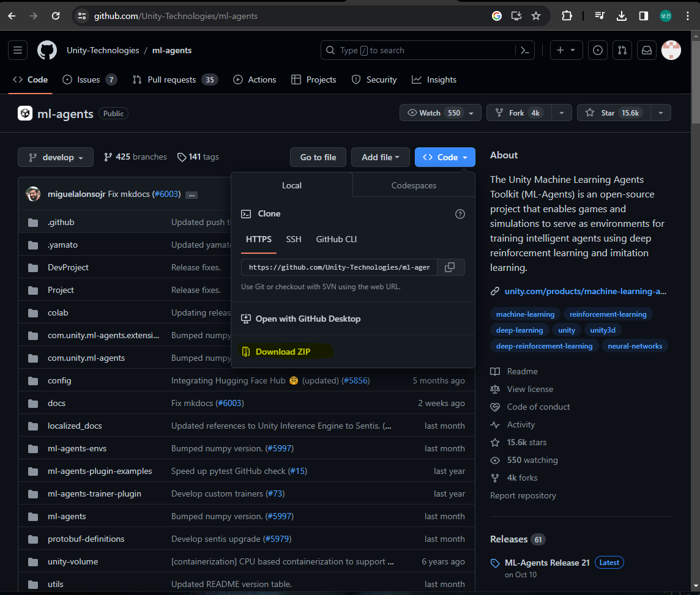
Task: Toggle the green Code dropdown button
Action: coord(445,157)
